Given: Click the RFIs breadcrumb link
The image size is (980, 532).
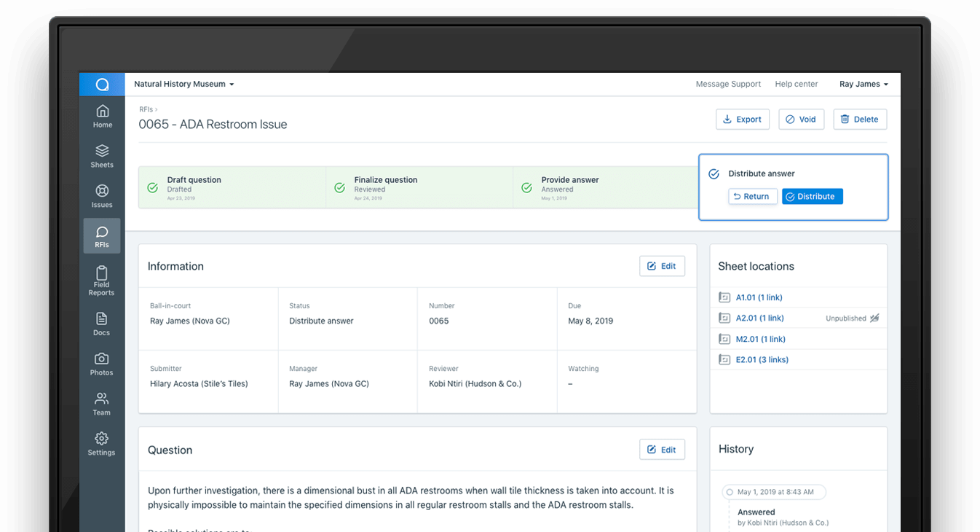Looking at the screenshot, I should (146, 109).
